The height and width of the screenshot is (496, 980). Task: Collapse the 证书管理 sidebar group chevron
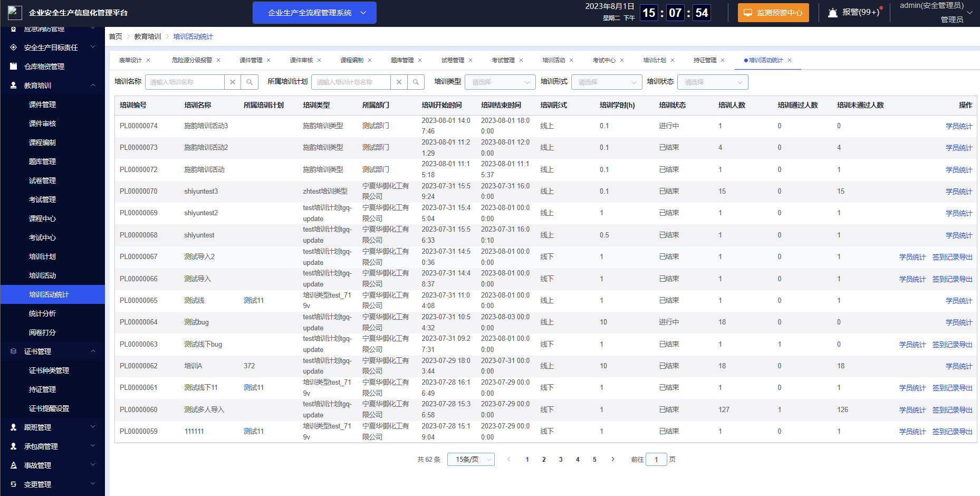click(x=93, y=351)
